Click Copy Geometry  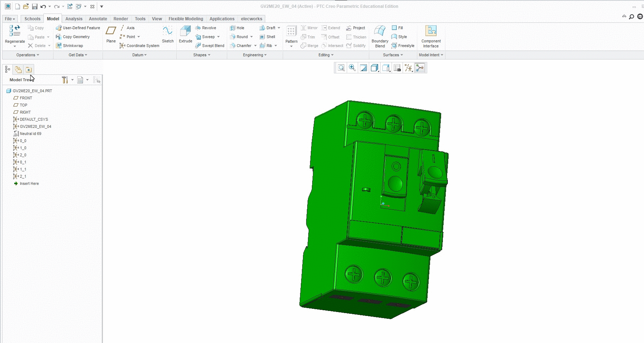coord(73,37)
